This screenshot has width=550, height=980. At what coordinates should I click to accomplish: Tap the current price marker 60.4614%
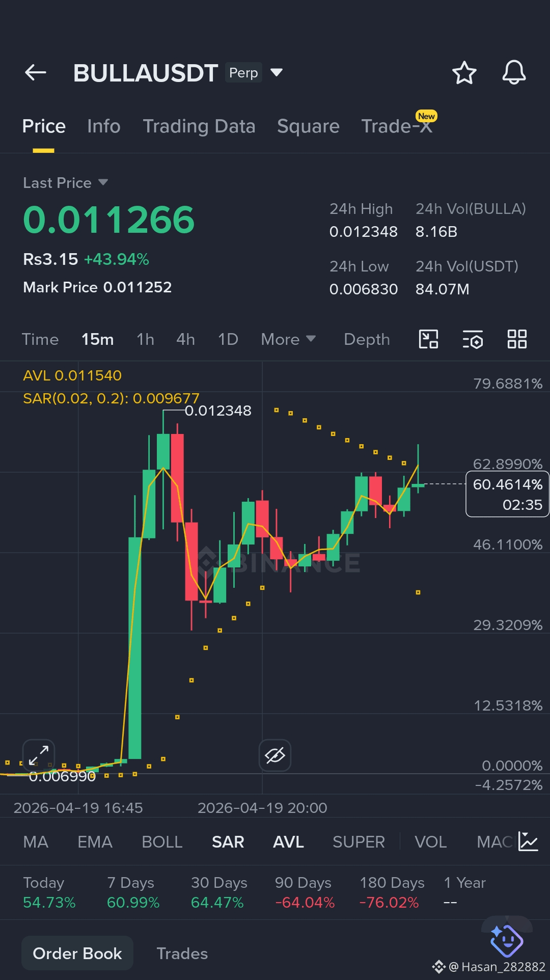tap(507, 494)
